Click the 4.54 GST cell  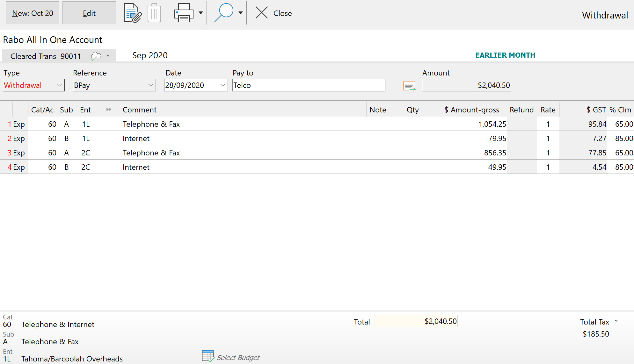pos(583,167)
